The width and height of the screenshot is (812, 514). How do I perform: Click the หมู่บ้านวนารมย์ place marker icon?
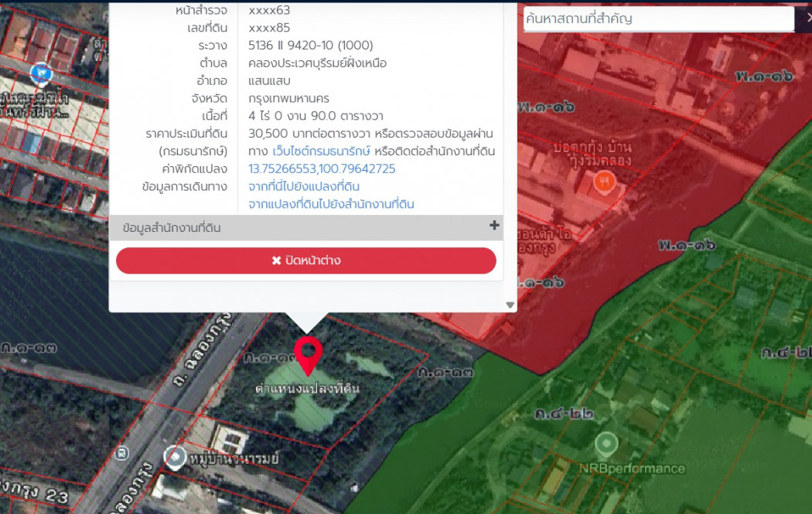point(175,458)
